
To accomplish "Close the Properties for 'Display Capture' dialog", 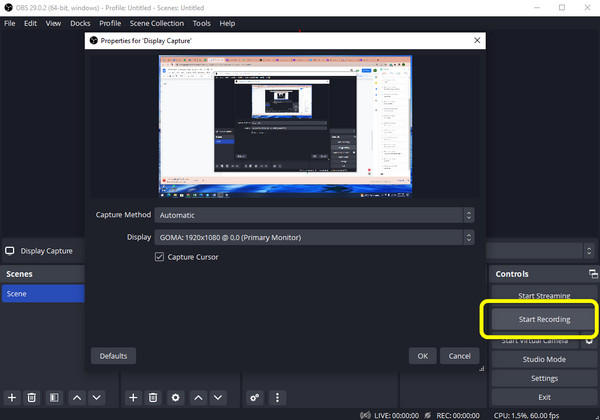I will 477,41.
